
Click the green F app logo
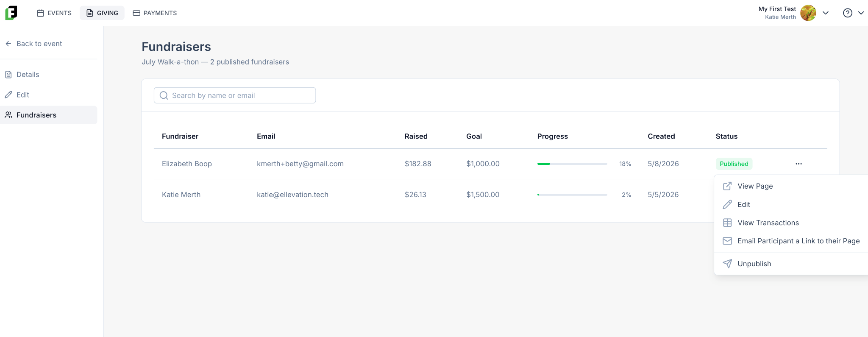click(11, 13)
